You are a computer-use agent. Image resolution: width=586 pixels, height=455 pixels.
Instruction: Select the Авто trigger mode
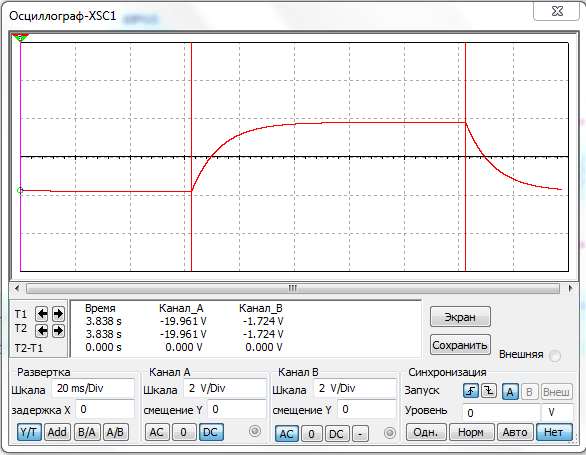coord(515,432)
